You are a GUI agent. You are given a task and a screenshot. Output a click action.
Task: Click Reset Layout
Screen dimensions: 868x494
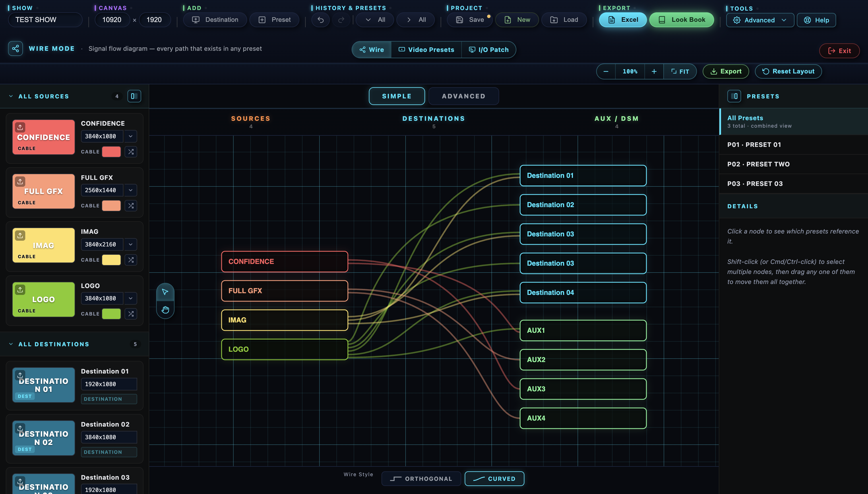click(x=788, y=71)
